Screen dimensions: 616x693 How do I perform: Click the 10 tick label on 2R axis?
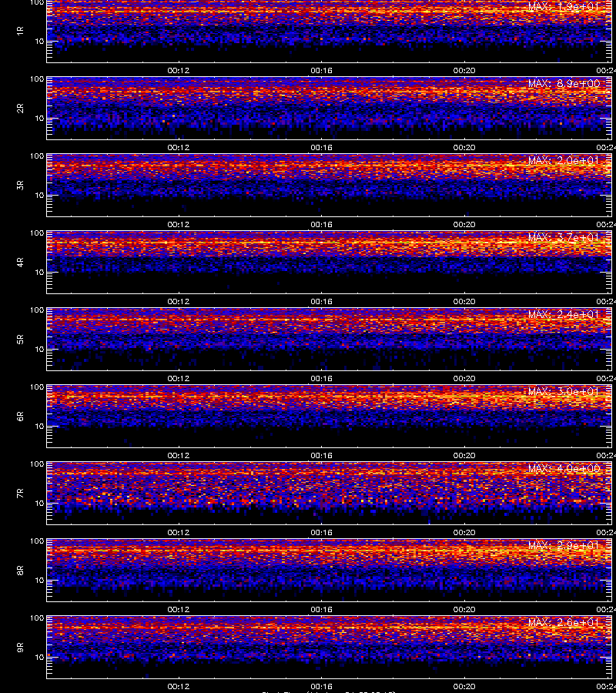39,118
